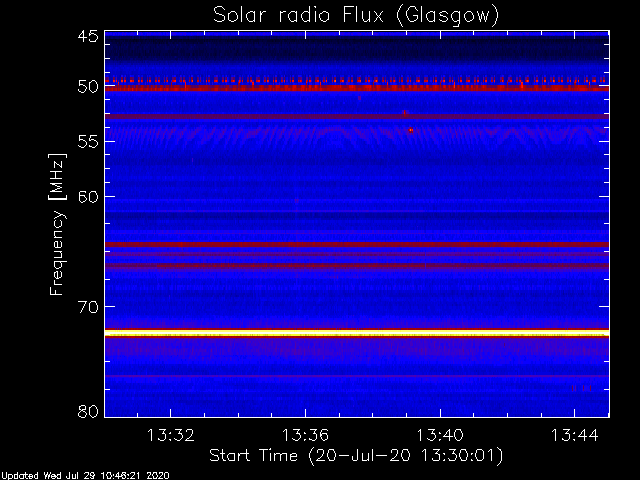Click the 50 MHz axis tick label
640x480 pixels.
click(88, 86)
